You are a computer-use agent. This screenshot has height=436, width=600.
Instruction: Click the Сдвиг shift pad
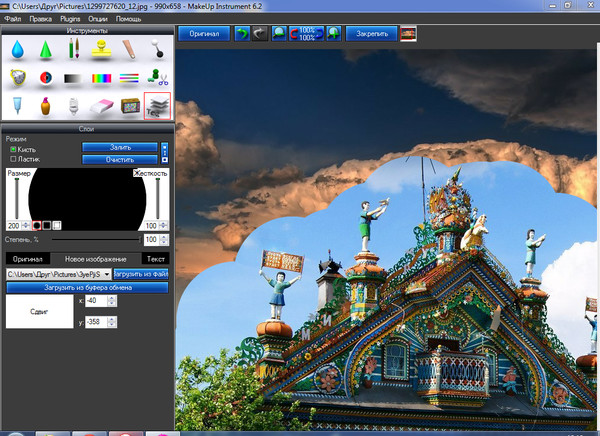point(39,311)
